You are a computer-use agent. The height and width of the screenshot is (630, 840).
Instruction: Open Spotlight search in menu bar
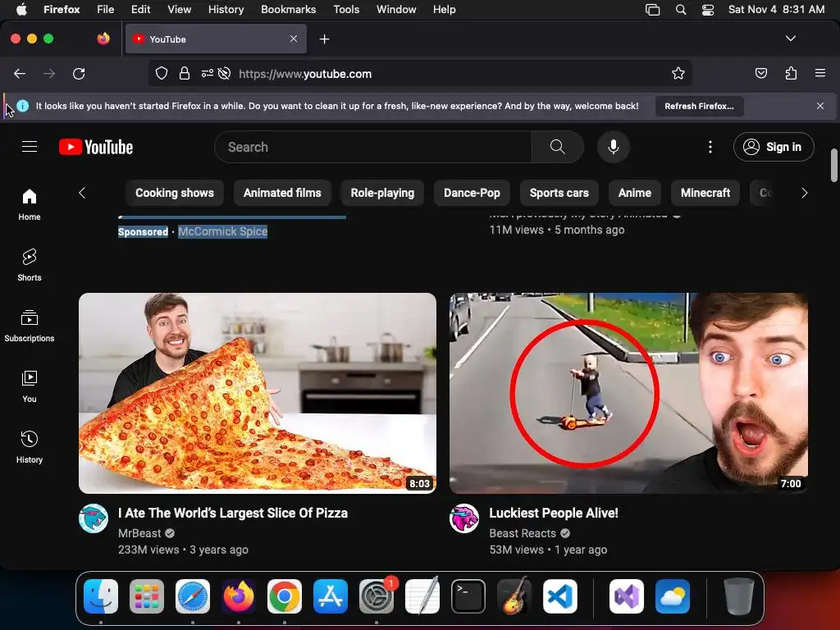pyautogui.click(x=680, y=10)
